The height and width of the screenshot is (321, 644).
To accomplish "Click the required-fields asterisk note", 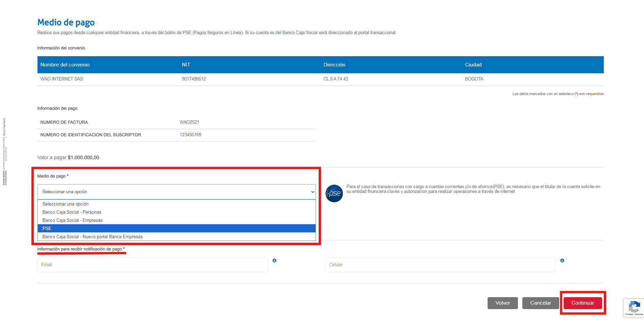I will click(558, 94).
